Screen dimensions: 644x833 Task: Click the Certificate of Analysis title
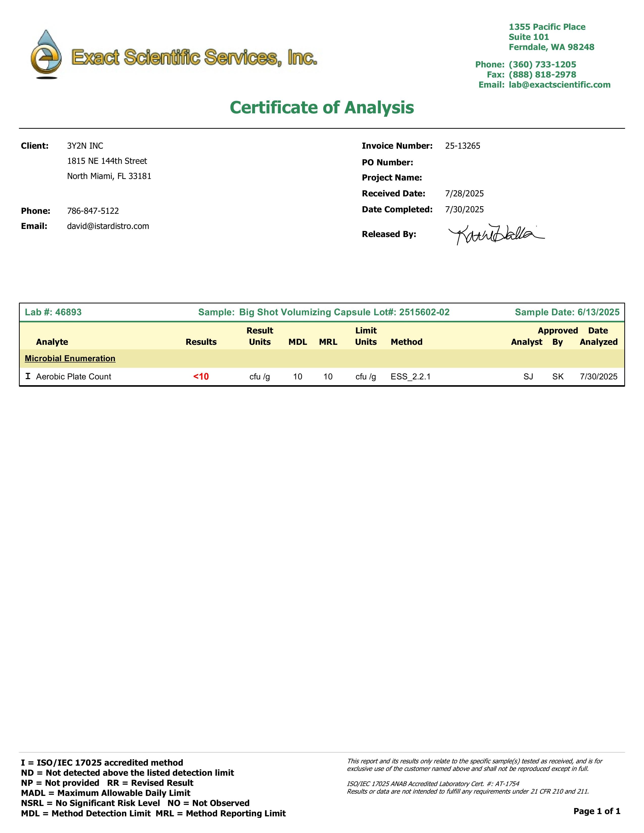(321, 107)
